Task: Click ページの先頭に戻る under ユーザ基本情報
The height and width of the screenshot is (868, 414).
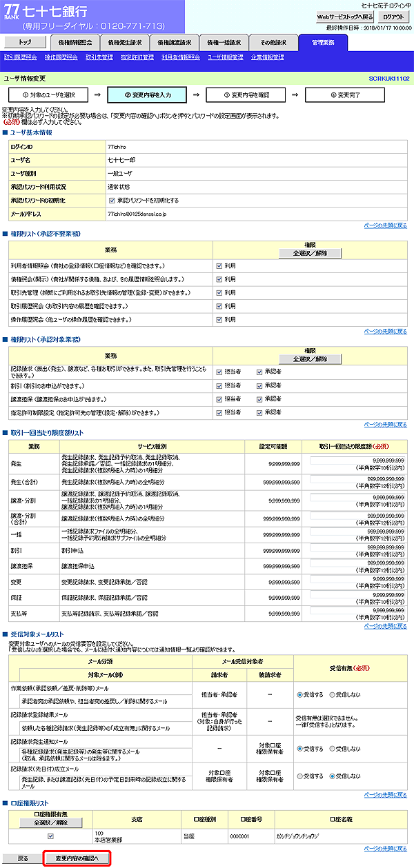Action: tap(385, 225)
